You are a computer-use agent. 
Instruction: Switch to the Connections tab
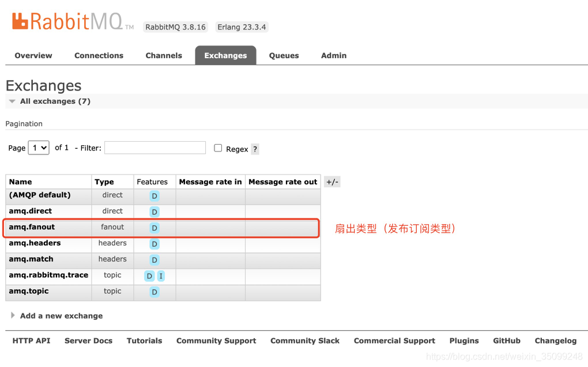(99, 55)
